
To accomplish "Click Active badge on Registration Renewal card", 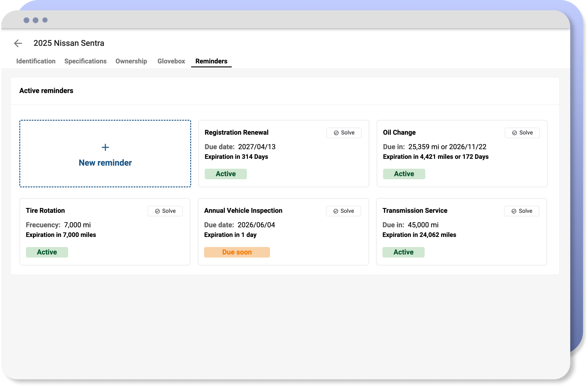I will [226, 174].
